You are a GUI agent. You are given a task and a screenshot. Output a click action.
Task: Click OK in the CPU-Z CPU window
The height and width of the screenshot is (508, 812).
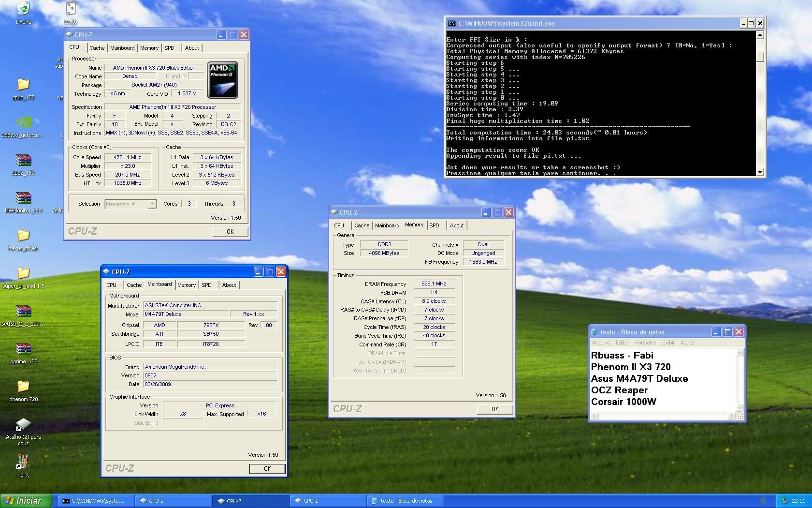[x=230, y=232]
